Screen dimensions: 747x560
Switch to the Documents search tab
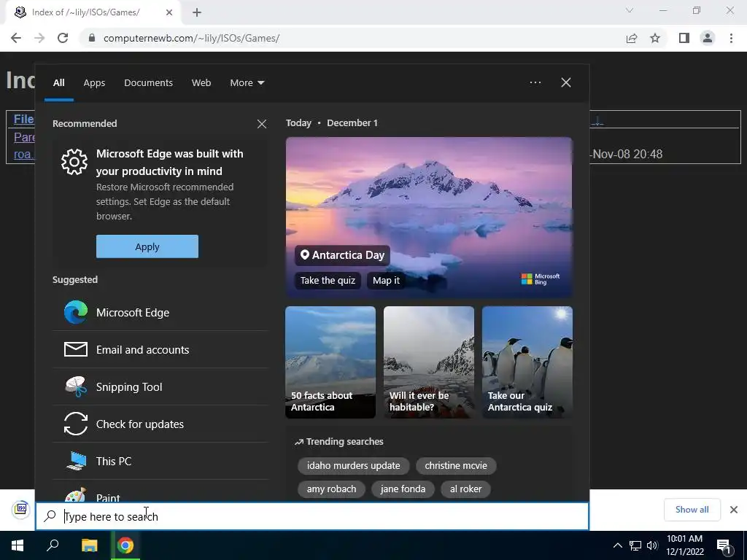click(x=149, y=83)
